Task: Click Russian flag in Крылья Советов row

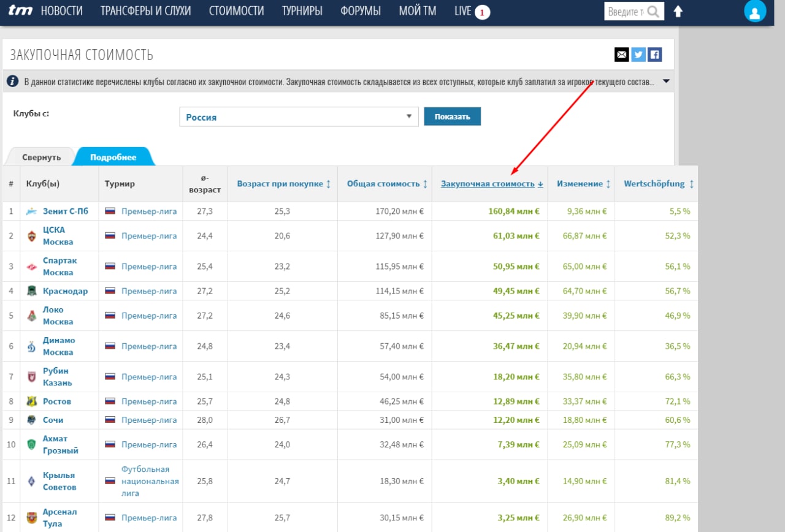Action: [x=110, y=481]
